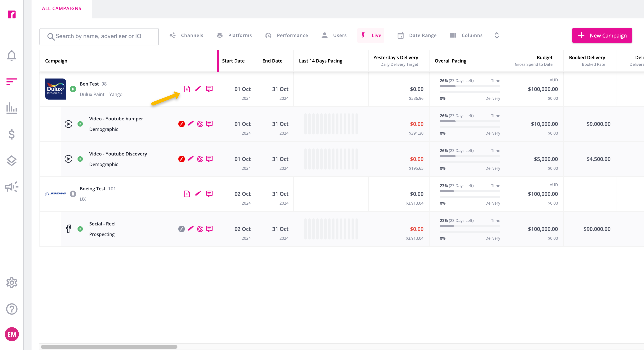Toggle the Live filter
644x350 pixels.
tap(371, 35)
